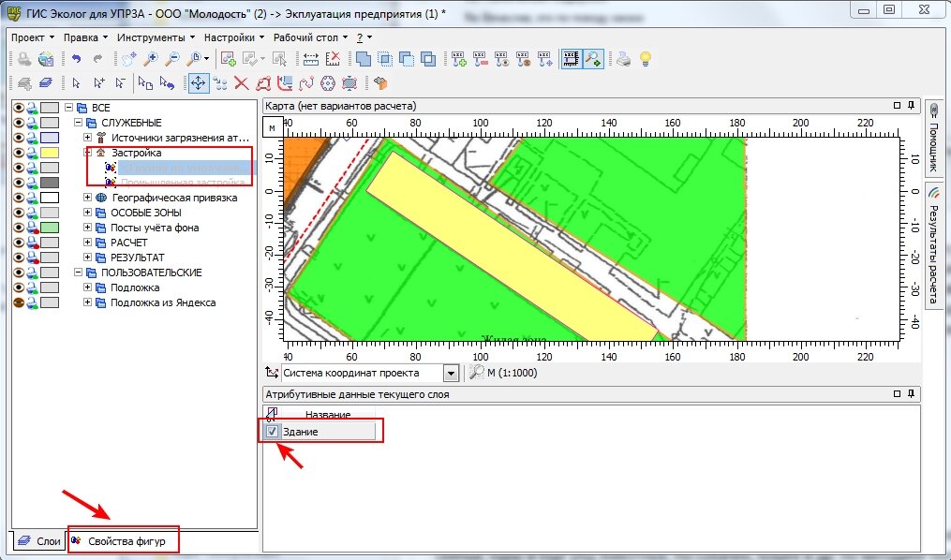Click the undo arrow in the toolbar
The height and width of the screenshot is (560, 951).
click(x=75, y=59)
